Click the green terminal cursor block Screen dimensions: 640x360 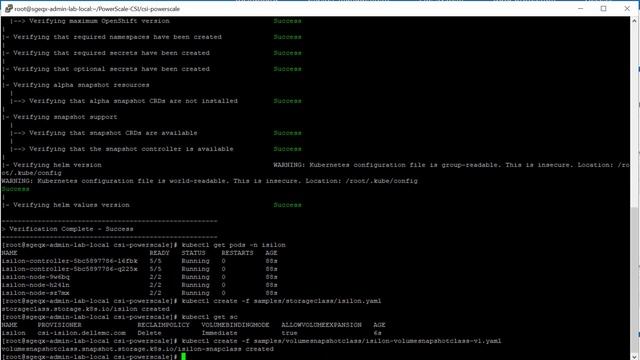[x=183, y=357]
